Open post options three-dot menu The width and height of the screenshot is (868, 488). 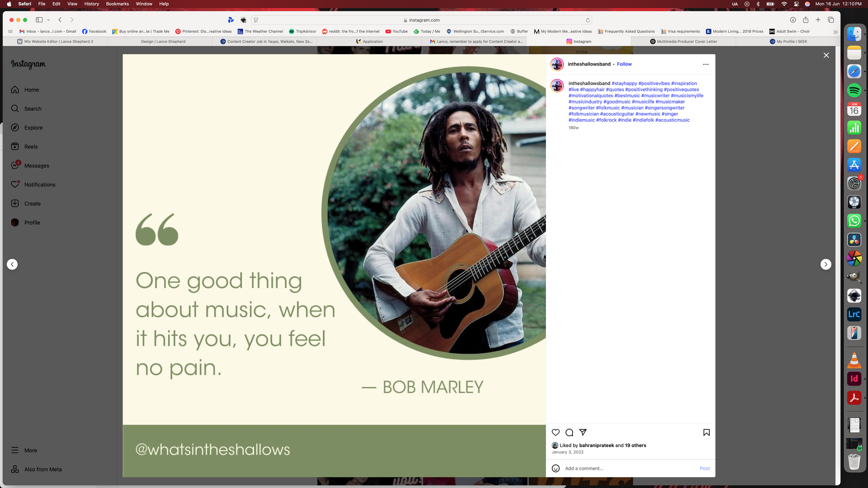tap(706, 64)
